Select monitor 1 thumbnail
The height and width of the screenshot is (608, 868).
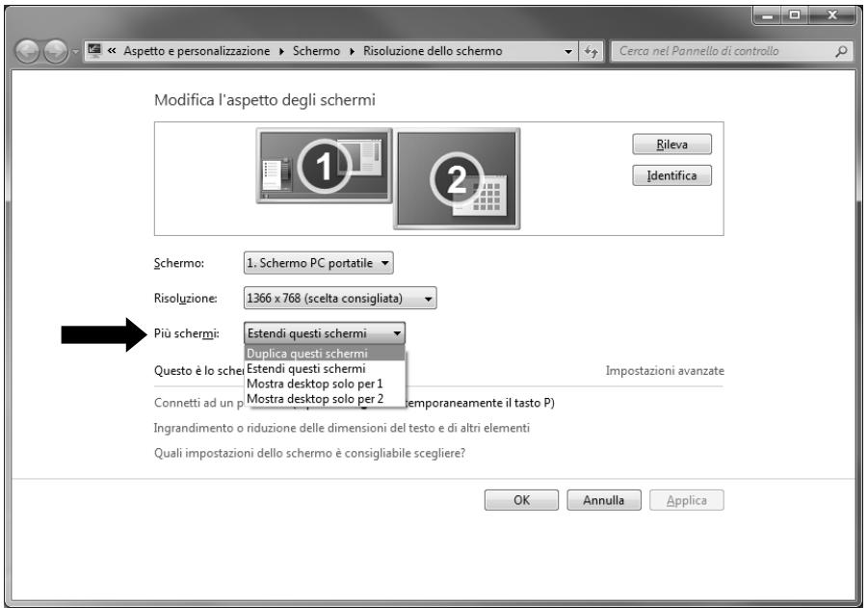324,166
